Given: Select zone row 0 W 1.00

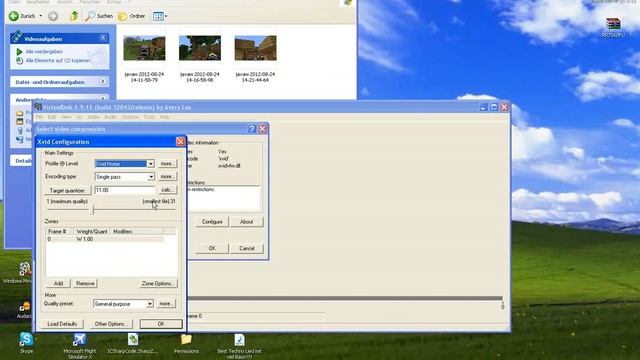Looking at the screenshot, I should (105, 239).
